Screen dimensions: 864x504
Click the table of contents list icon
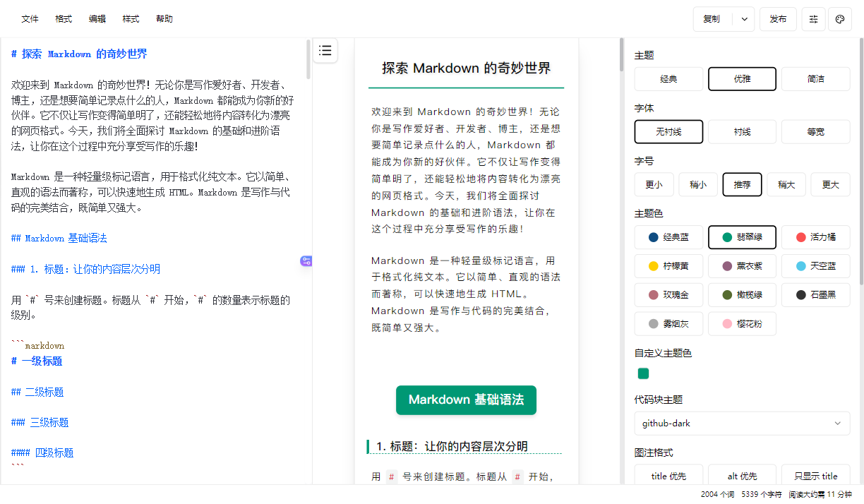[x=325, y=50]
